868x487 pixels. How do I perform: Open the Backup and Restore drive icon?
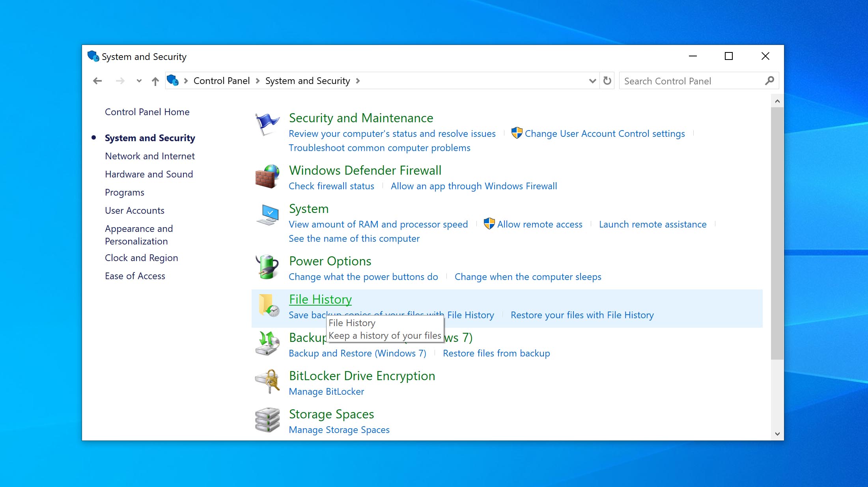(x=267, y=343)
